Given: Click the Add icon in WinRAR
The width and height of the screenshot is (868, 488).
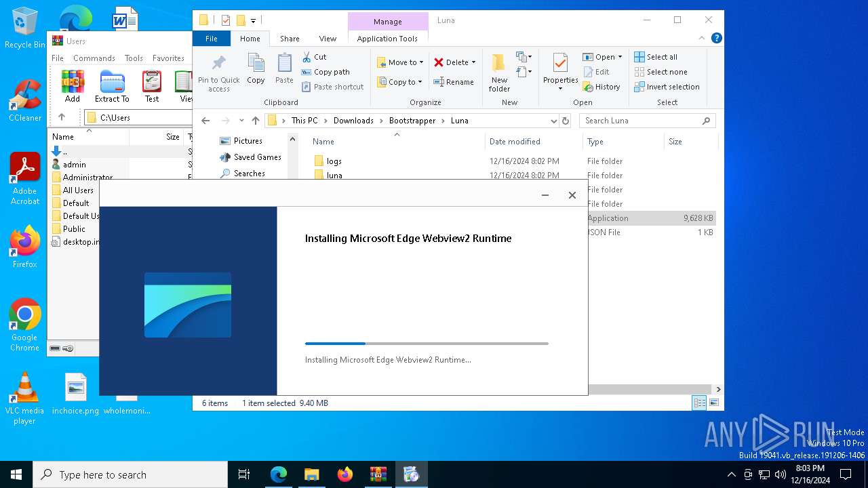Looking at the screenshot, I should coord(73,86).
